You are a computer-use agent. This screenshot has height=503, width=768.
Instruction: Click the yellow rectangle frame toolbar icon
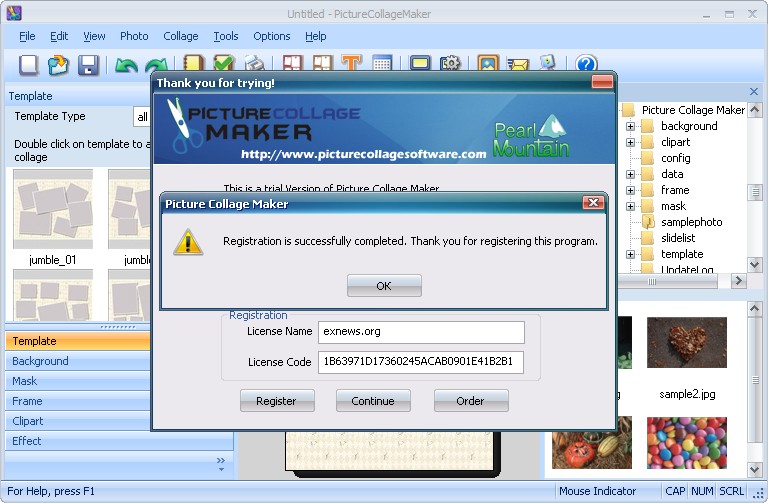coord(420,64)
